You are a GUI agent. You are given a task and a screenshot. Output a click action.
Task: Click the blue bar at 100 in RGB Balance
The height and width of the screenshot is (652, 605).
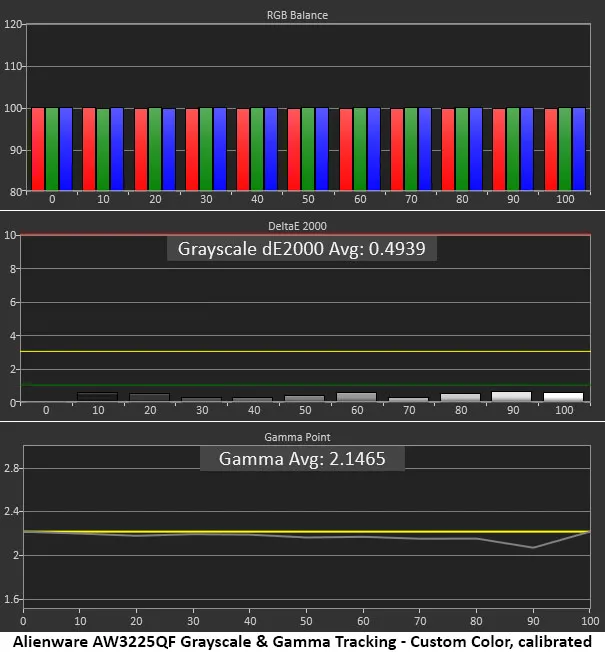(x=579, y=149)
